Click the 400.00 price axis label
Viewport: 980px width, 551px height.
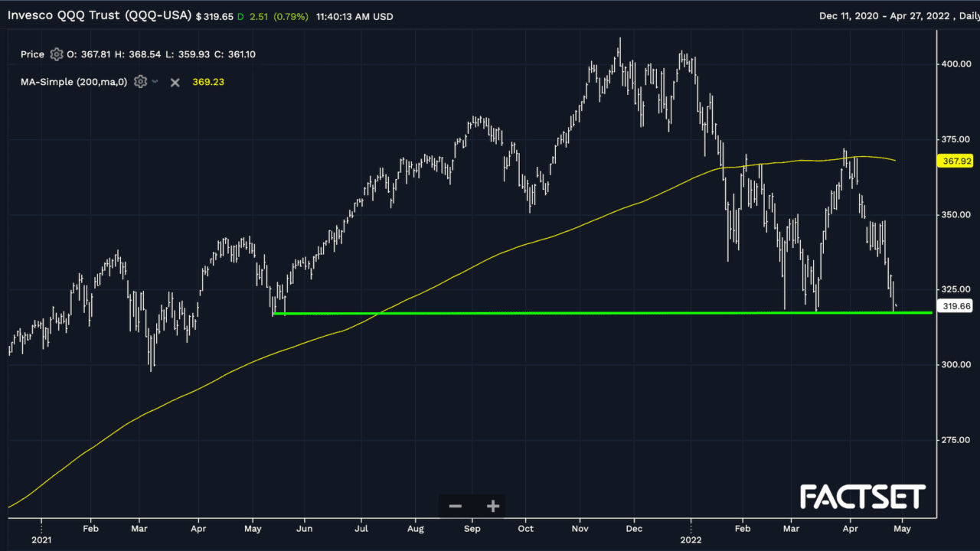coord(955,64)
